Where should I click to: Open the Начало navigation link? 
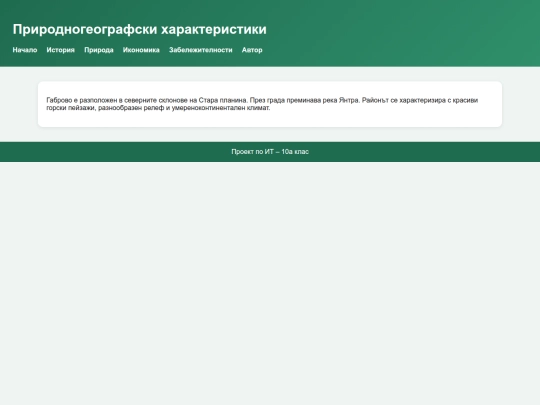(x=25, y=50)
